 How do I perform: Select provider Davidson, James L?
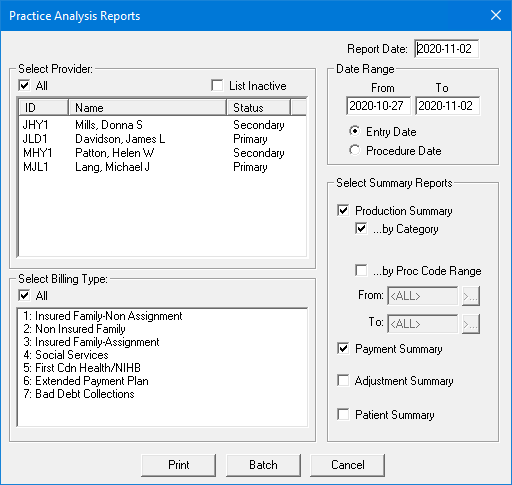point(162,139)
